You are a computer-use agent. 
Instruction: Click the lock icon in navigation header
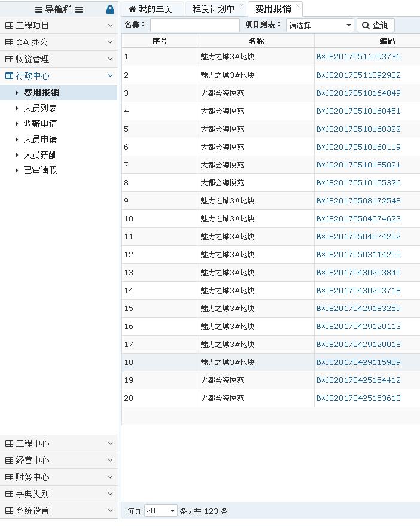[x=110, y=10]
